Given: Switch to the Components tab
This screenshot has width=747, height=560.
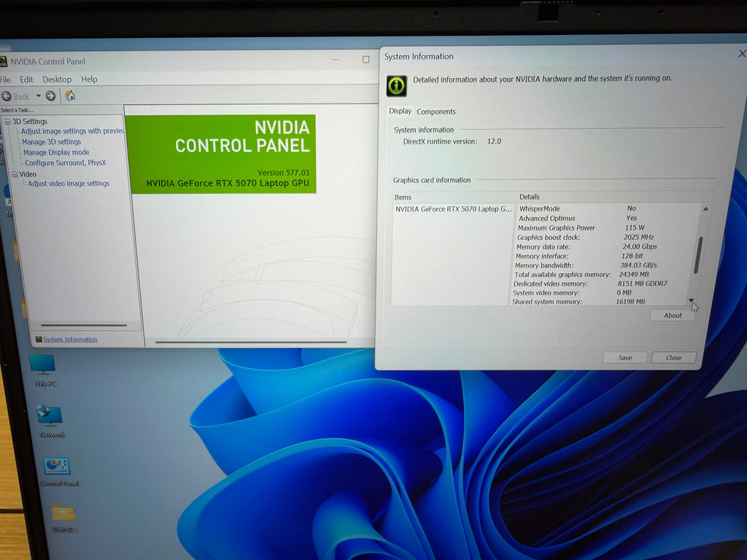Looking at the screenshot, I should coord(436,112).
